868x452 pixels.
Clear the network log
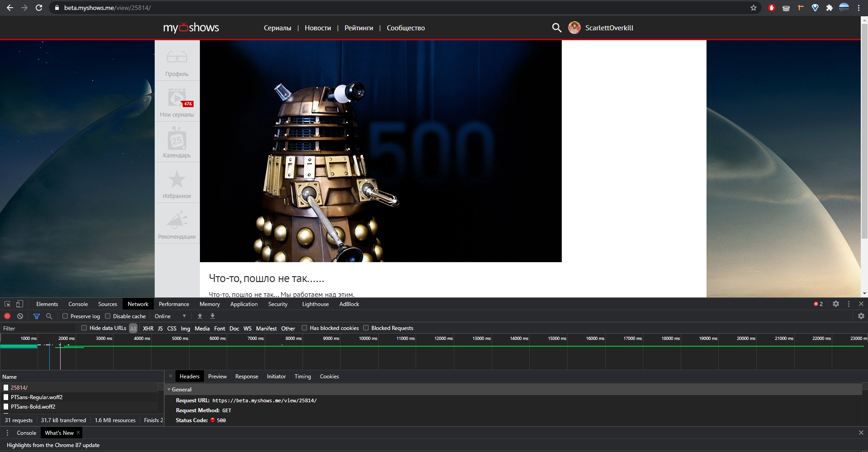pos(20,316)
